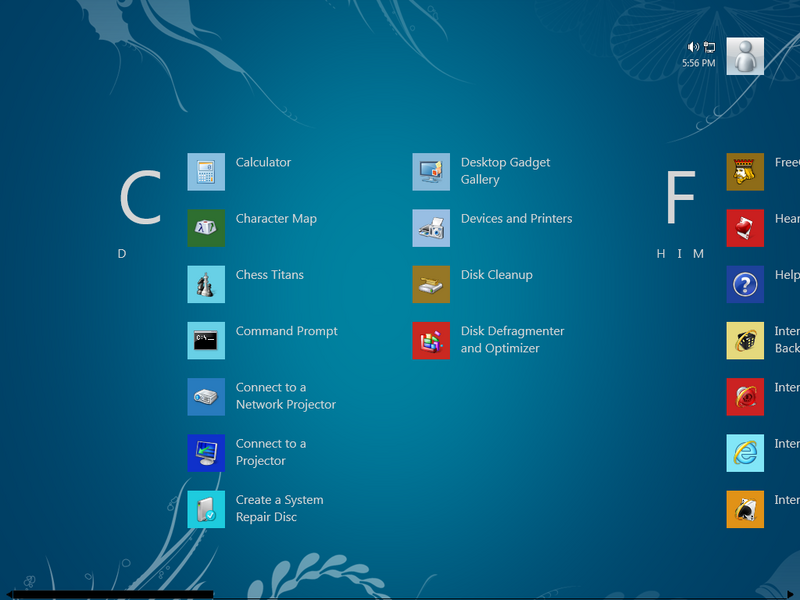Open Devices and Printers icon
This screenshot has width=800, height=600.
click(431, 228)
